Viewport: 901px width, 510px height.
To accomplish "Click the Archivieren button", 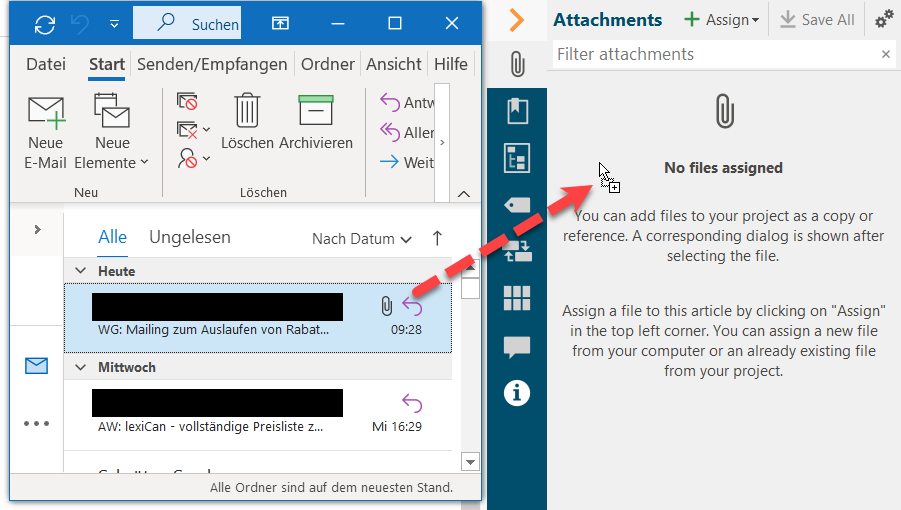I will (316, 122).
